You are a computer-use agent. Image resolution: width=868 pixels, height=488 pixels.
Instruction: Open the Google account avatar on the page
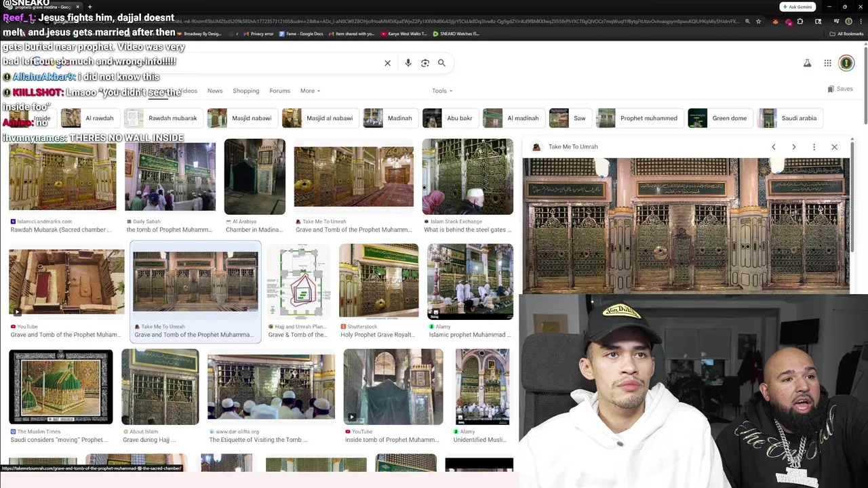point(846,63)
